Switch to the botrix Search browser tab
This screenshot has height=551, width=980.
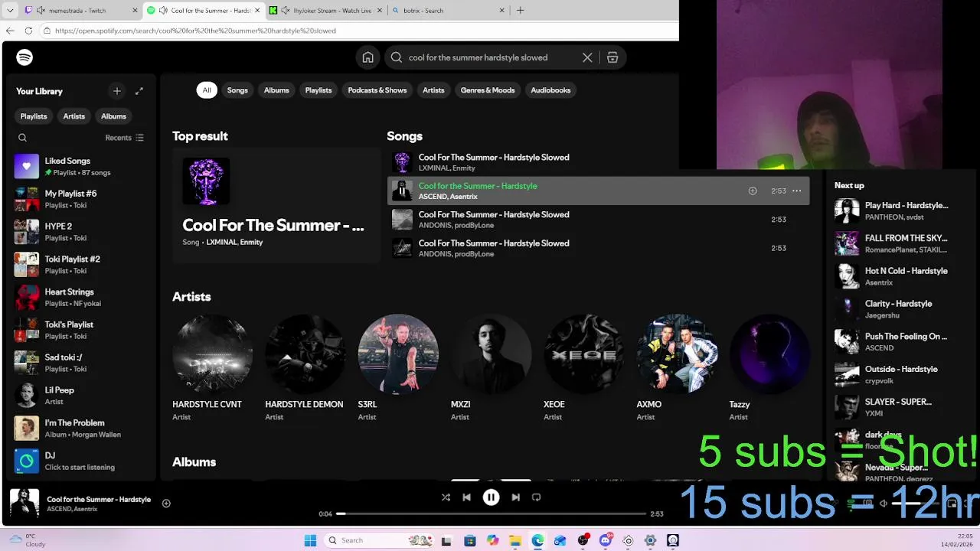pos(448,11)
